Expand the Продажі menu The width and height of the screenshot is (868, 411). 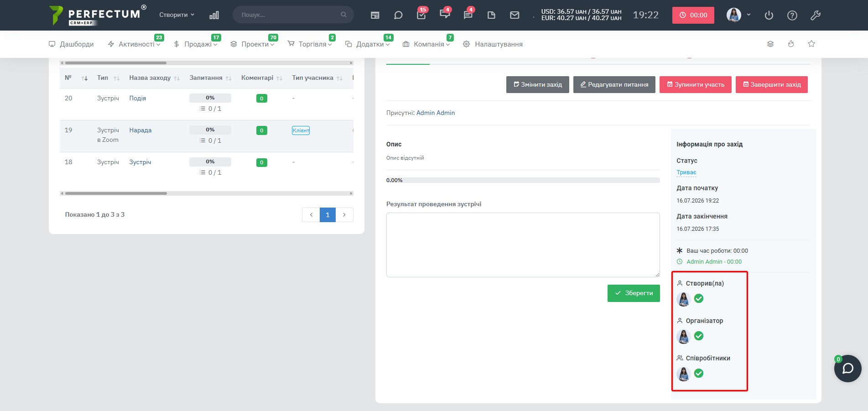[x=195, y=44]
